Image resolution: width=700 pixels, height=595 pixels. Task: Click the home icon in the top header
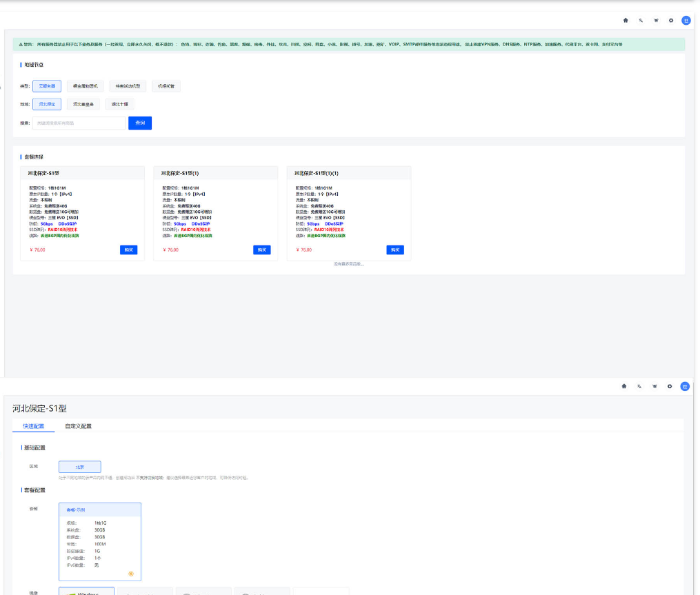coord(625,21)
